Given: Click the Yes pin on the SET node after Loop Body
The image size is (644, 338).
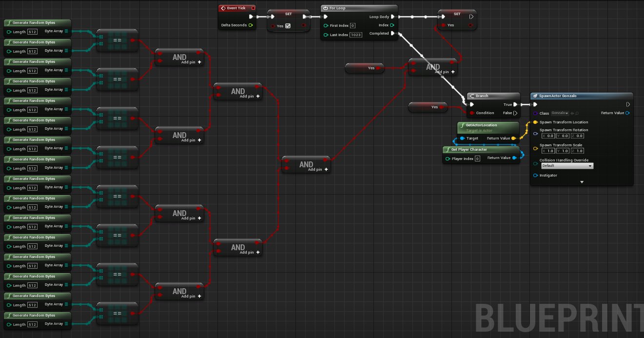Looking at the screenshot, I should (443, 25).
